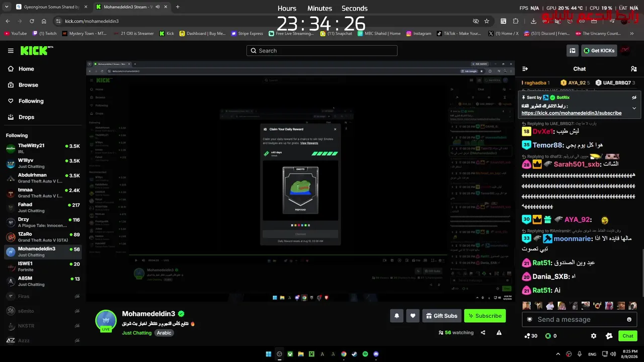Click the channel points balance showing 30

[x=531, y=336]
